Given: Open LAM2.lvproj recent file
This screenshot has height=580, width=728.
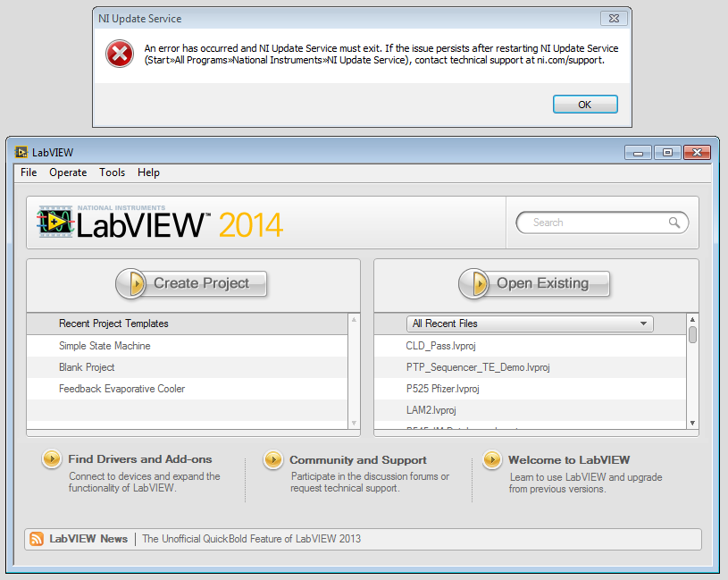Looking at the screenshot, I should click(530, 410).
